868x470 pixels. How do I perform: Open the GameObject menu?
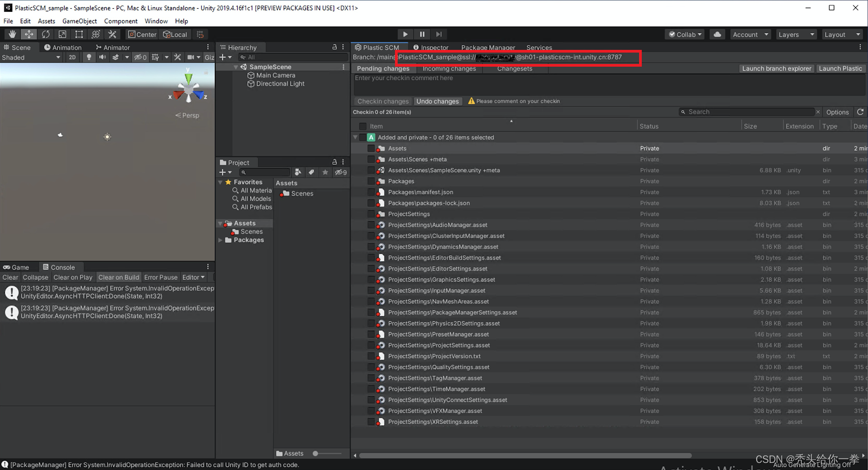pyautogui.click(x=80, y=21)
